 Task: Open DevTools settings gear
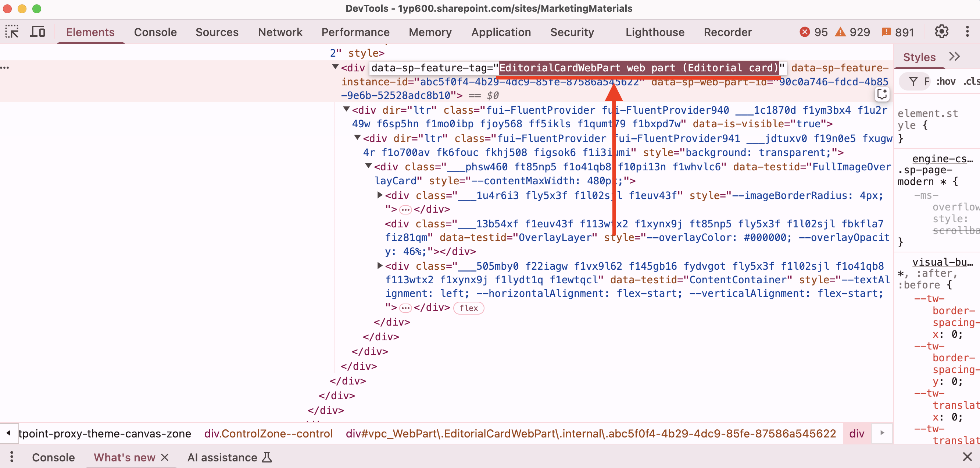[x=941, y=32]
